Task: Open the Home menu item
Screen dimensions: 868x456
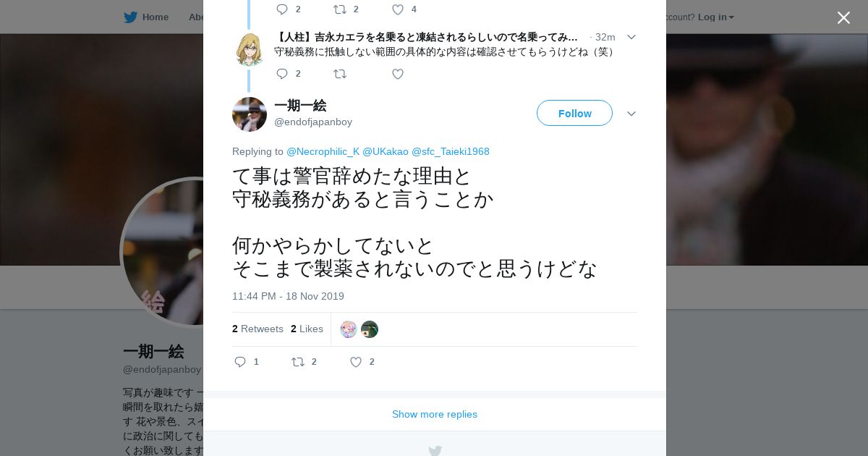Action: click(155, 17)
